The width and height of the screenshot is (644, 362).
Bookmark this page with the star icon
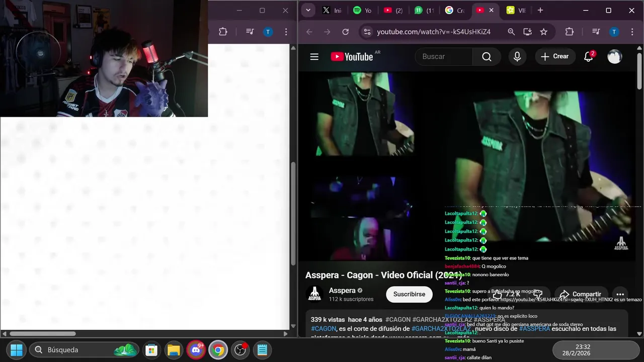544,32
